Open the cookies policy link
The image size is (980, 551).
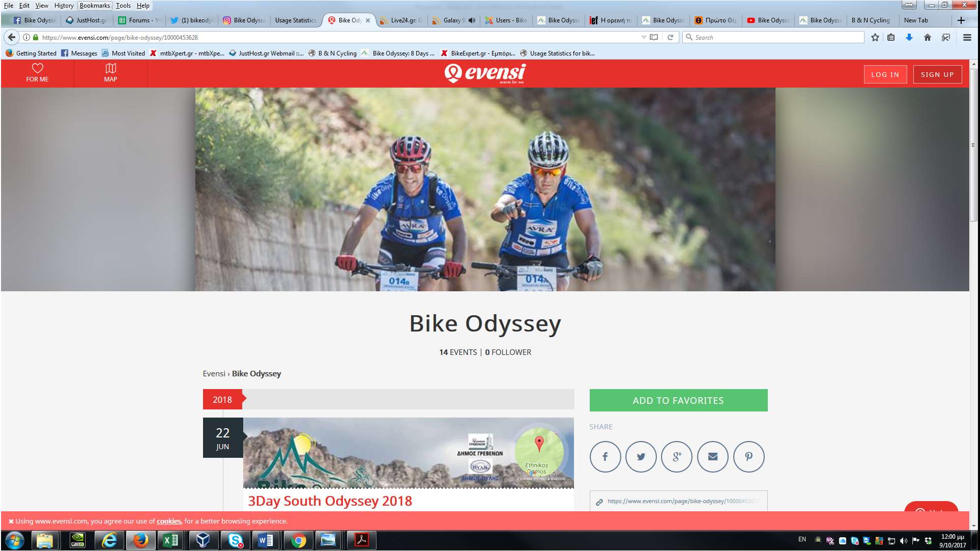pos(169,521)
